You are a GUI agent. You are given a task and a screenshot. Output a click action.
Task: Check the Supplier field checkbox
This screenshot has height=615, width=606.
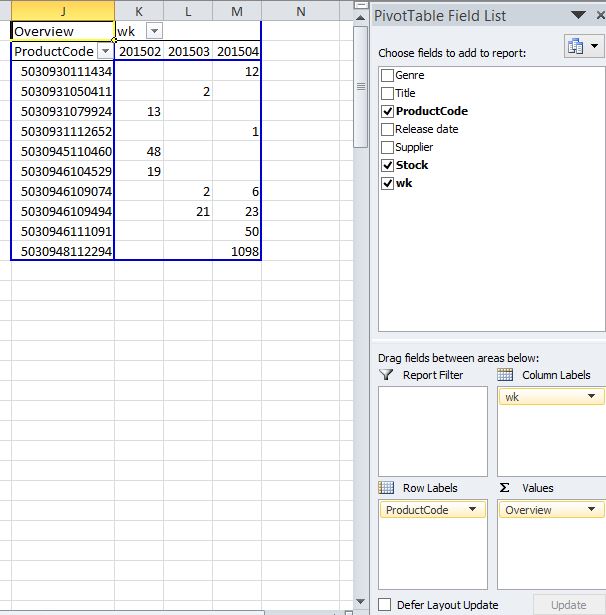pyautogui.click(x=388, y=147)
